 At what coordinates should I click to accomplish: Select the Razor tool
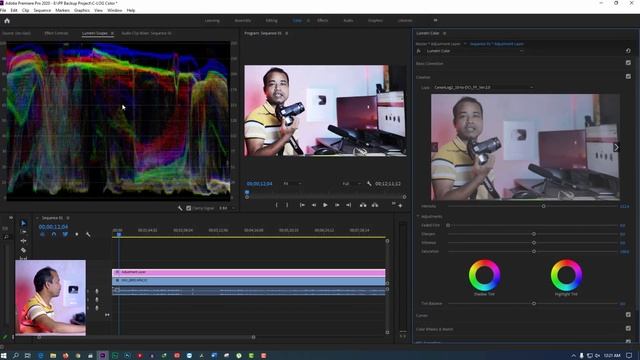pos(23,250)
